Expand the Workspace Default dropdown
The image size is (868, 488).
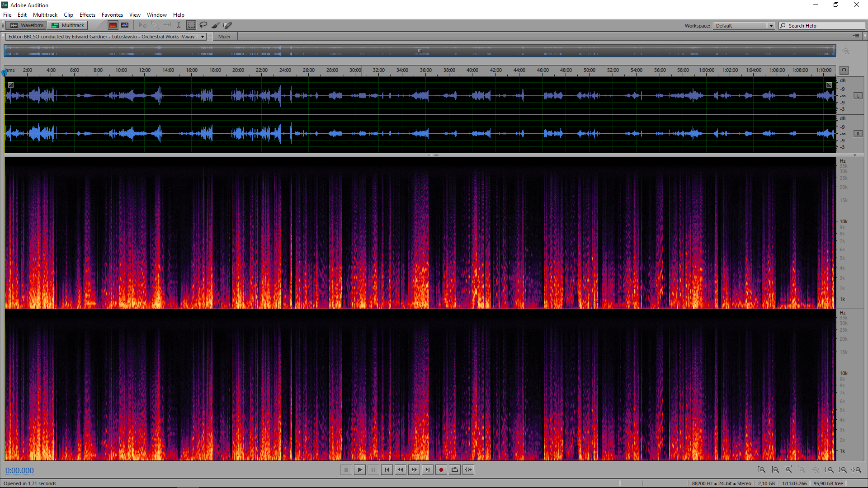pos(771,26)
